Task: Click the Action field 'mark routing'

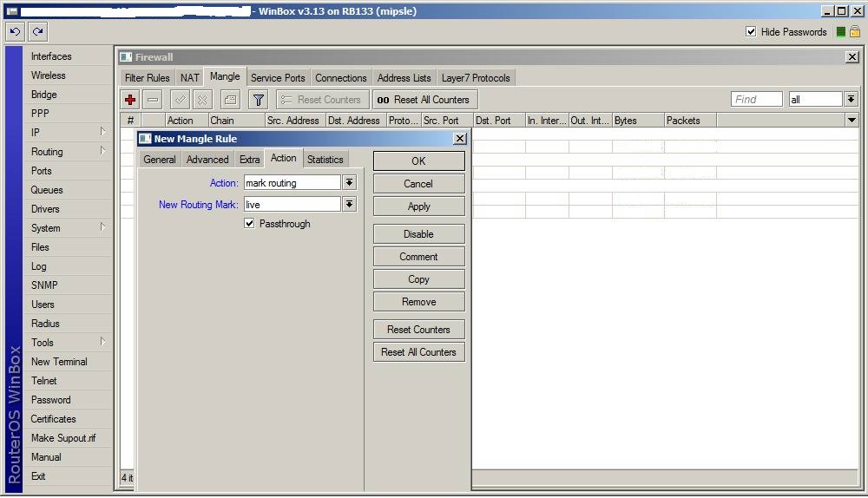Action: click(x=293, y=182)
